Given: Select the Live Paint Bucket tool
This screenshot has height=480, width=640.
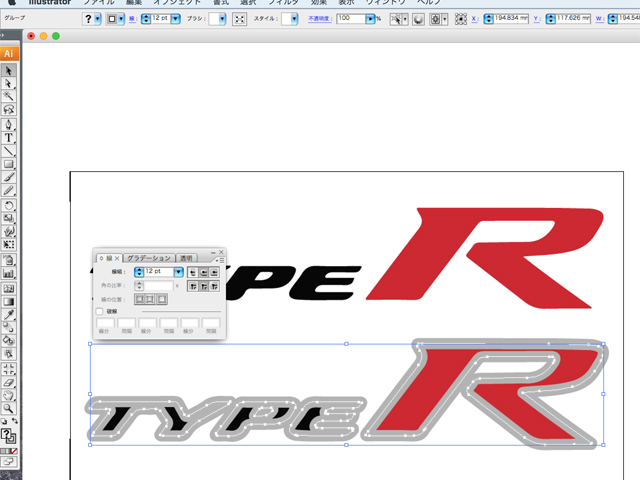Looking at the screenshot, I should pos(9,340).
